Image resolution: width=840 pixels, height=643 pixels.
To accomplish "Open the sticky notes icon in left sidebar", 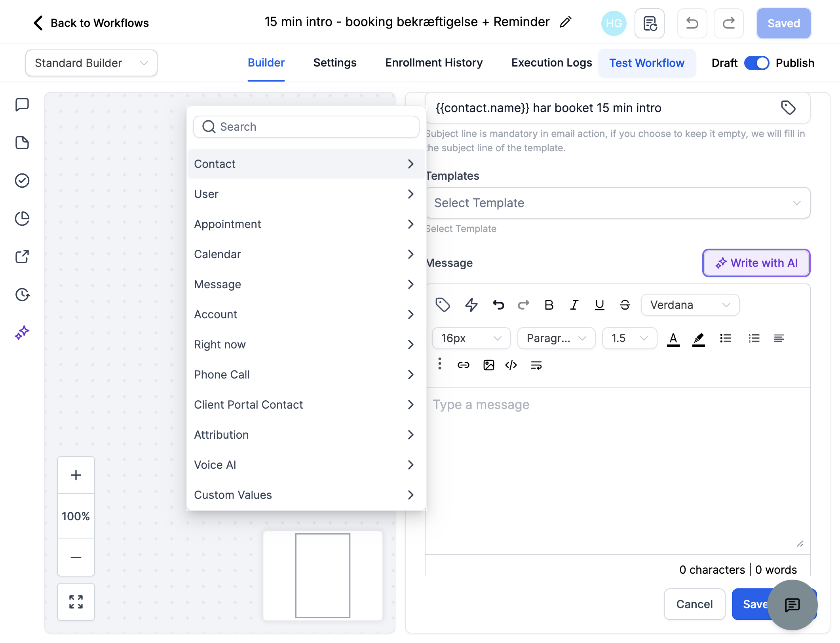I will (x=22, y=143).
